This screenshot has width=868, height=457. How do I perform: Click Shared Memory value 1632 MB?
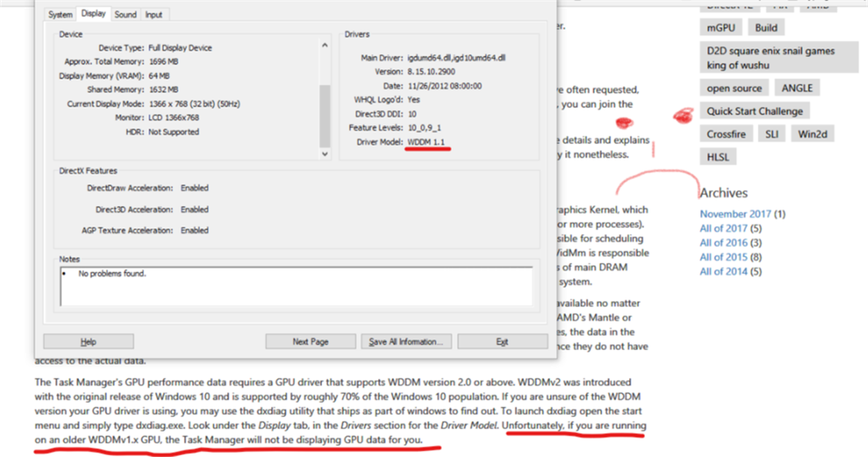[164, 89]
